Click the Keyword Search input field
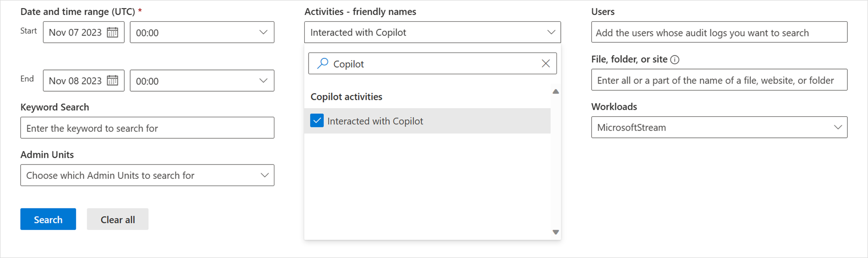 [147, 128]
